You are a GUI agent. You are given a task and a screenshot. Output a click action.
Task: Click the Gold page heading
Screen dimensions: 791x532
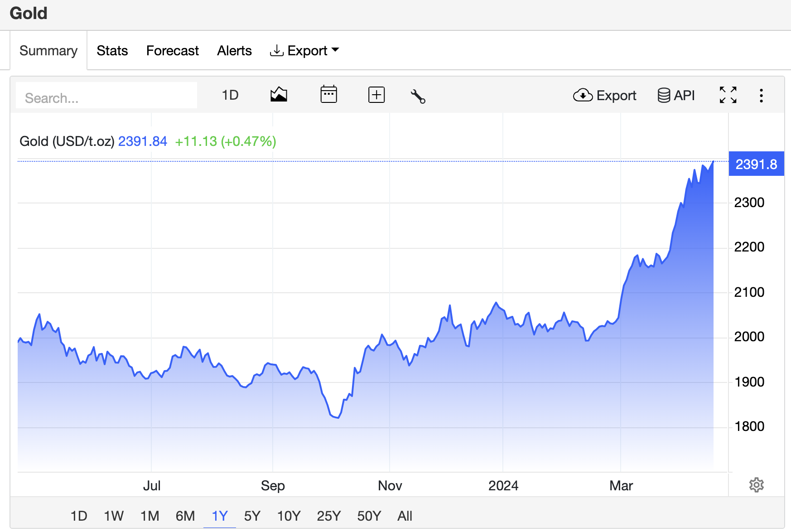[x=29, y=13]
